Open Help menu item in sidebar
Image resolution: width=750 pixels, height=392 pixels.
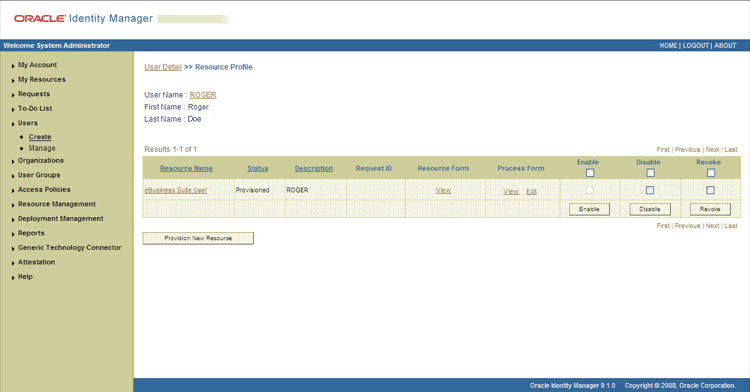point(25,276)
